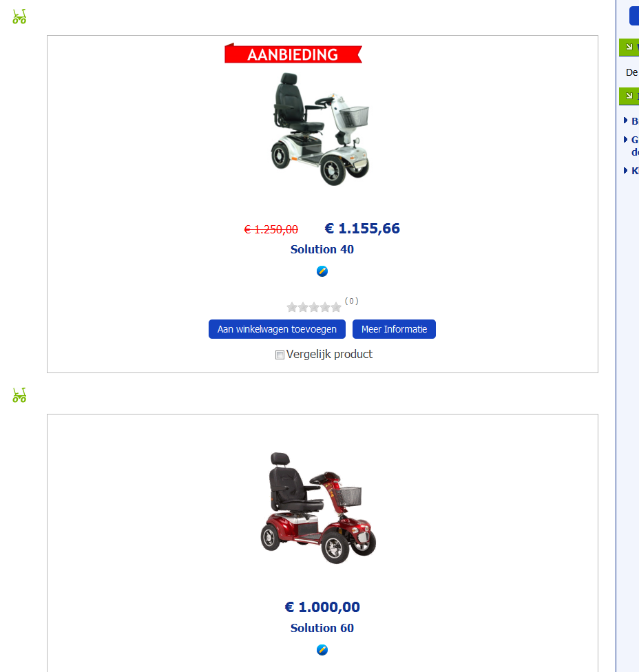Click the green scooter icon above Solution 60
This screenshot has height=672, width=639.
(19, 395)
